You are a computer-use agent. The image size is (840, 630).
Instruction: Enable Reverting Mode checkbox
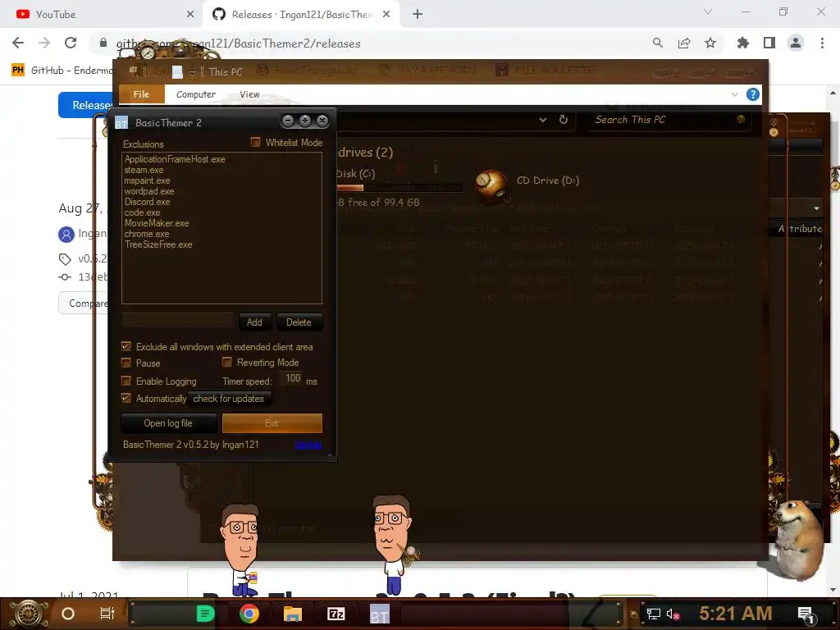coord(226,363)
